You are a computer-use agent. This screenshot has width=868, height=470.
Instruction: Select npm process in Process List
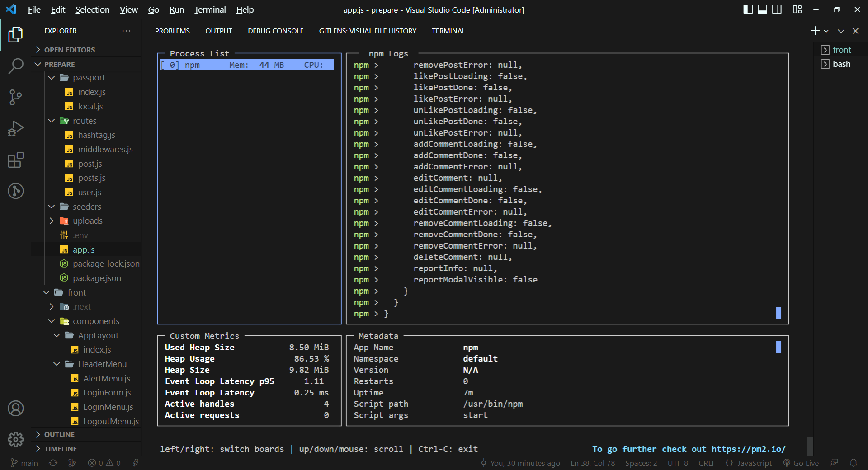pos(247,65)
